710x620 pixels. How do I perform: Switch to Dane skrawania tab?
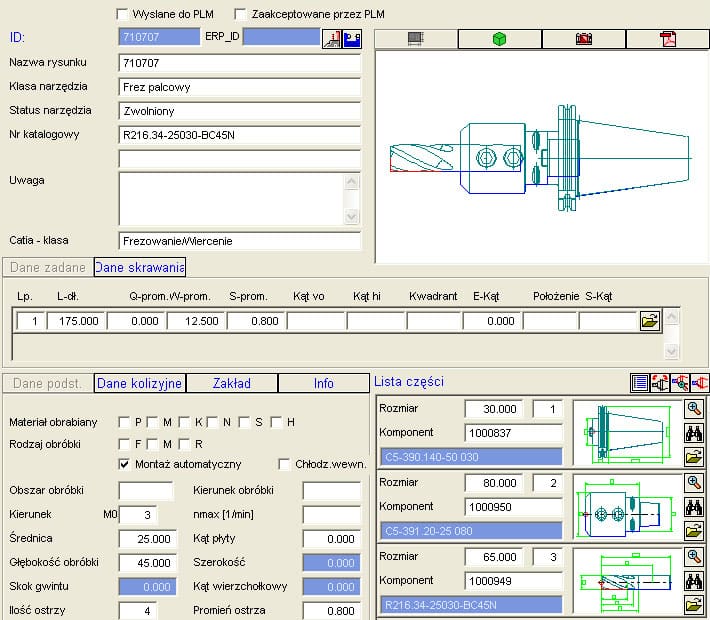pos(139,267)
